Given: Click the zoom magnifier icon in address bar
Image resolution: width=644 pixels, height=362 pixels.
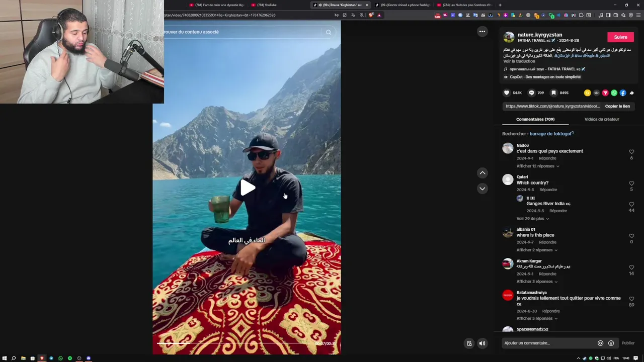Looking at the screenshot, I should (361, 15).
